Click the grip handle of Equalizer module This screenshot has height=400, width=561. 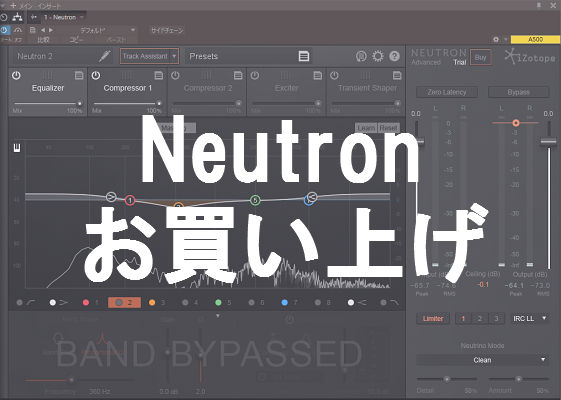coord(48,75)
